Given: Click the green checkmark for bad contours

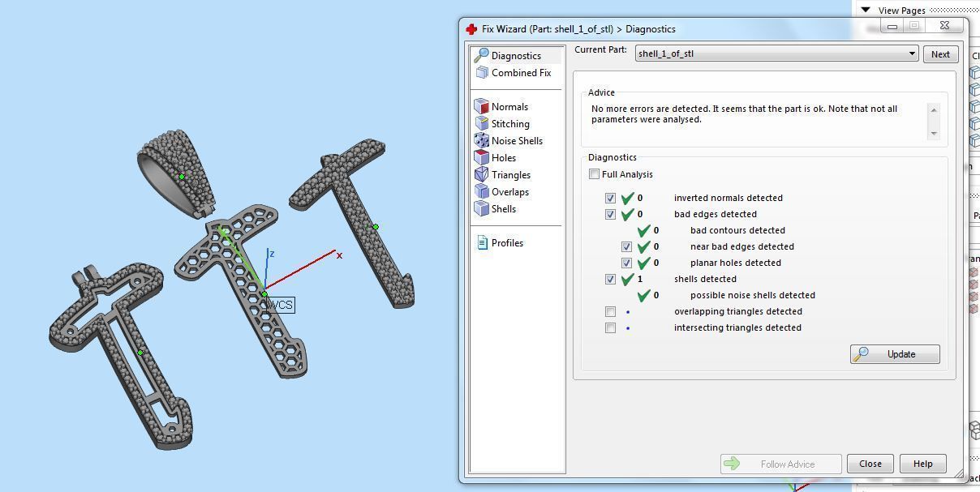Looking at the screenshot, I should [643, 230].
